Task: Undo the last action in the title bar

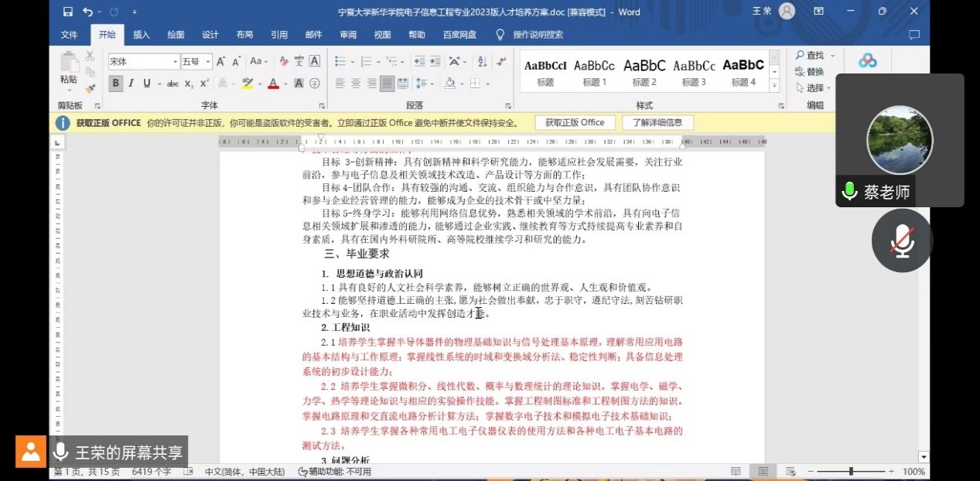Action: pyautogui.click(x=87, y=12)
